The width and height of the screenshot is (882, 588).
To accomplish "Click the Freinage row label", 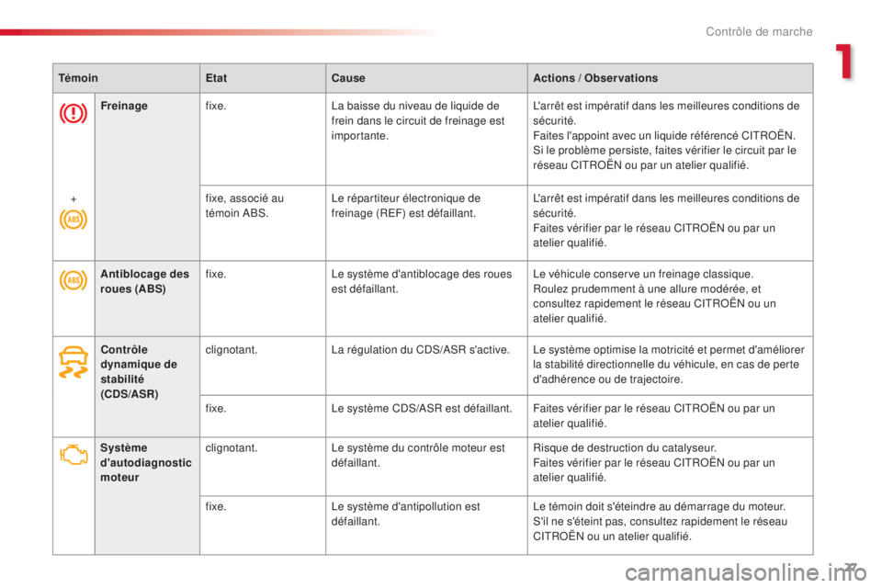I will tap(124, 106).
